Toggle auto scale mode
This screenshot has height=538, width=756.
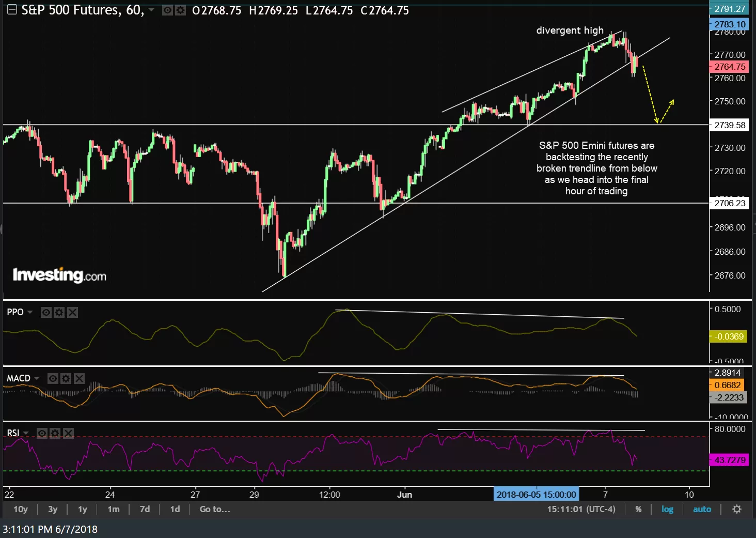tap(702, 509)
